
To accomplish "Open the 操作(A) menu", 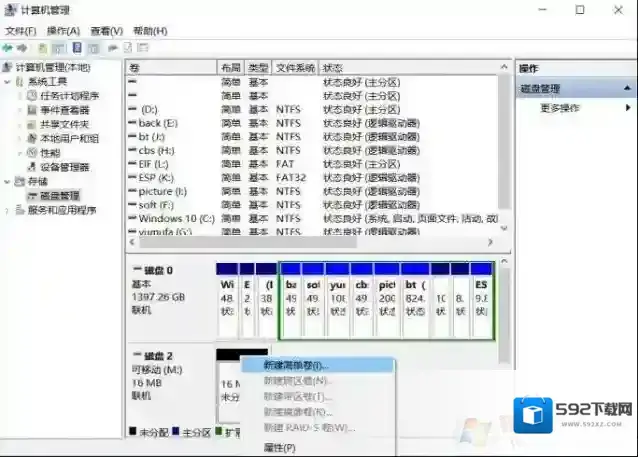I will click(x=62, y=31).
